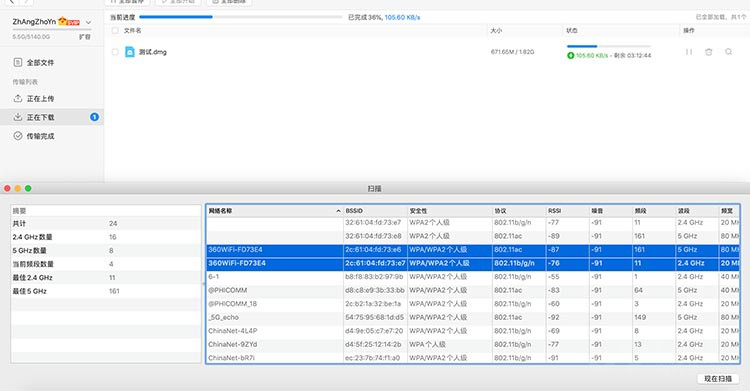Image resolution: width=750 pixels, height=391 pixels.
Task: Click the 5 GHz 数量 summary row
Action: tap(106, 250)
